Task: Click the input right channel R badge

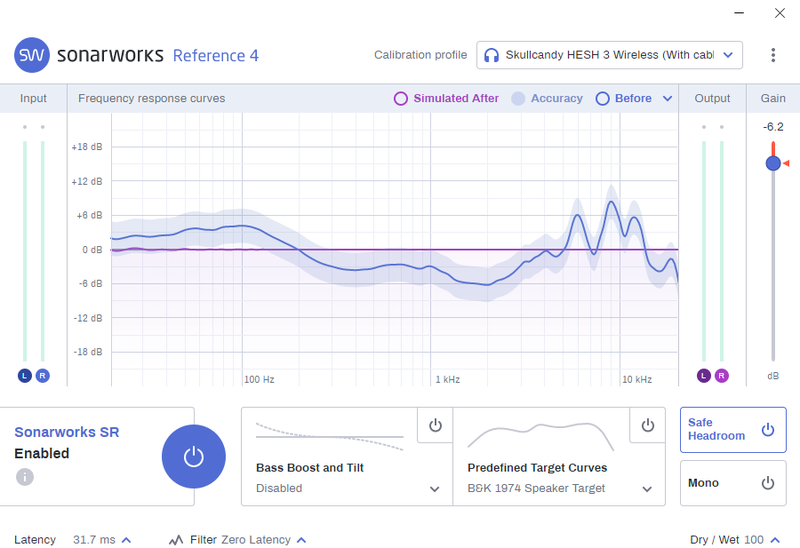Action: coord(42,376)
